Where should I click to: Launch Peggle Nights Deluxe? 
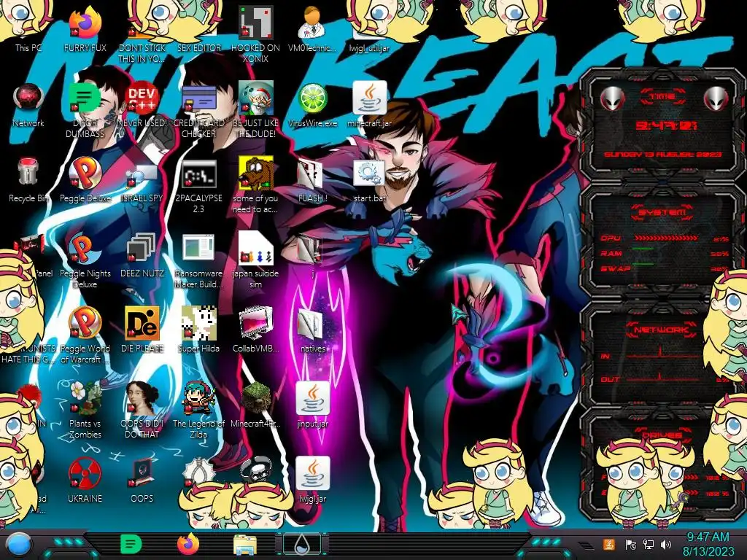85,261
